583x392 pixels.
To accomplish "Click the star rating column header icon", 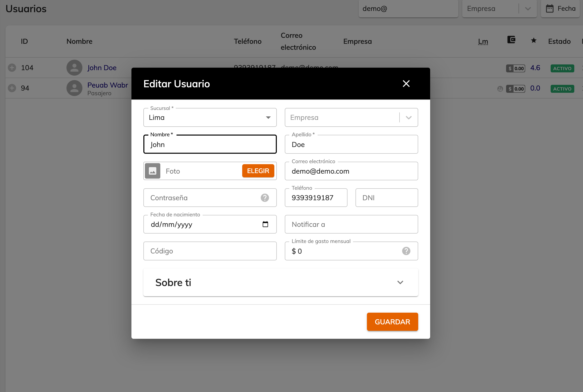I will click(x=533, y=40).
